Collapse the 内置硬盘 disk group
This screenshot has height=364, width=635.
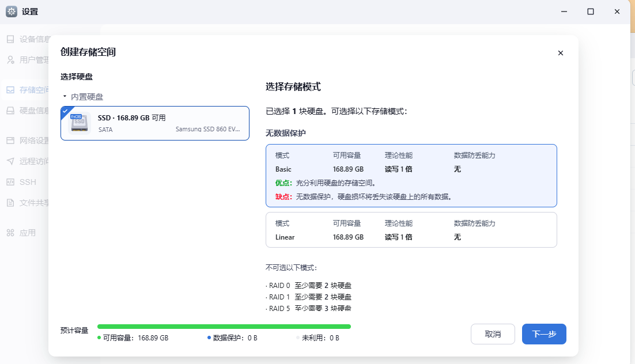[x=65, y=97]
